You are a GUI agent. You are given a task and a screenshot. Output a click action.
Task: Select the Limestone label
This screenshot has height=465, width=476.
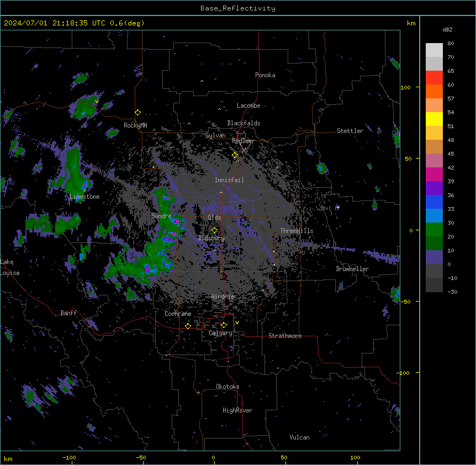pyautogui.click(x=84, y=197)
